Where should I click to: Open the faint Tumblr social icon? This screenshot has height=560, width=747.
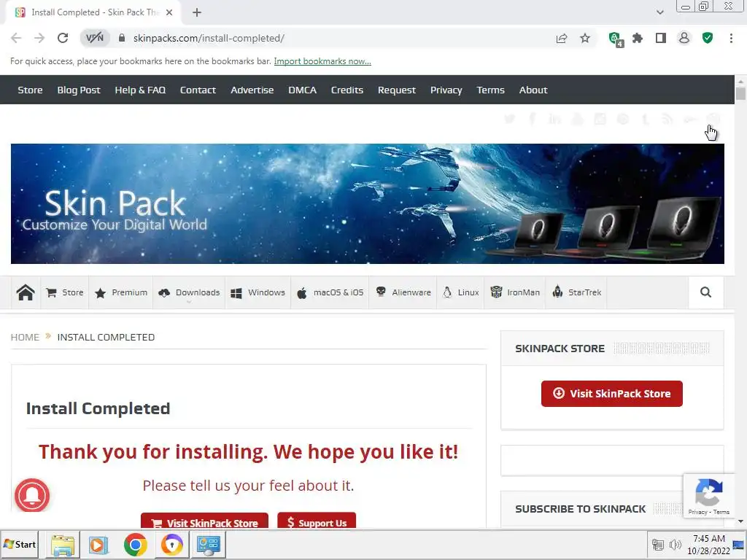pyautogui.click(x=645, y=119)
